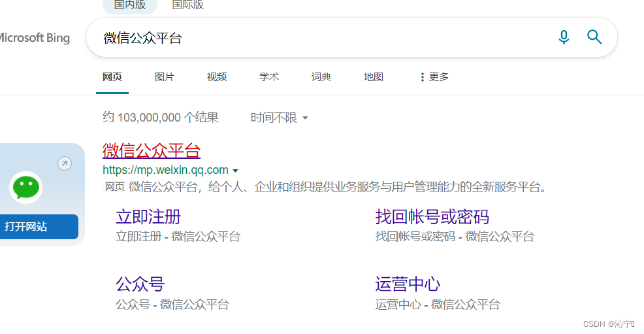Click the 公众号 - 微信公众平台 description text
The height and width of the screenshot is (334, 644).
pos(172,305)
